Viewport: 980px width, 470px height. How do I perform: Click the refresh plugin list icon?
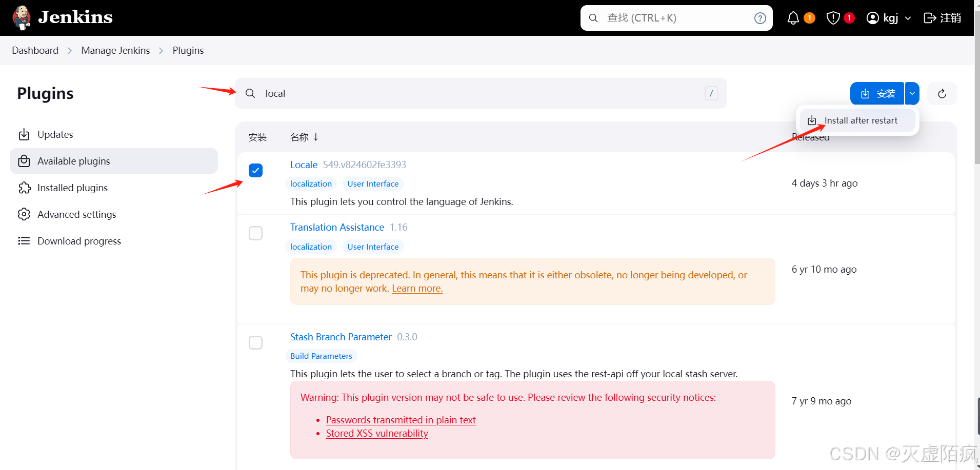coord(942,93)
